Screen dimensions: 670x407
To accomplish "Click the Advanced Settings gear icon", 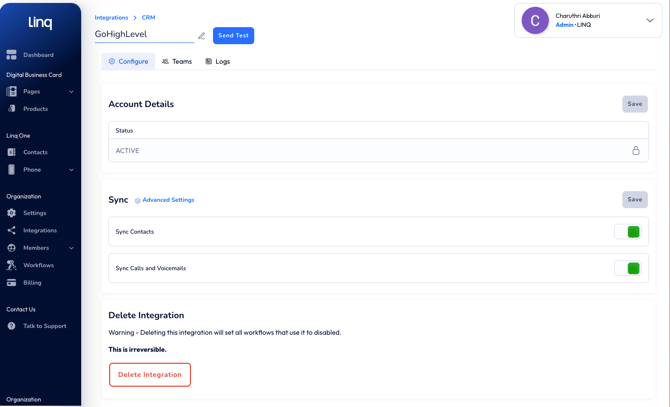I will pyautogui.click(x=138, y=200).
